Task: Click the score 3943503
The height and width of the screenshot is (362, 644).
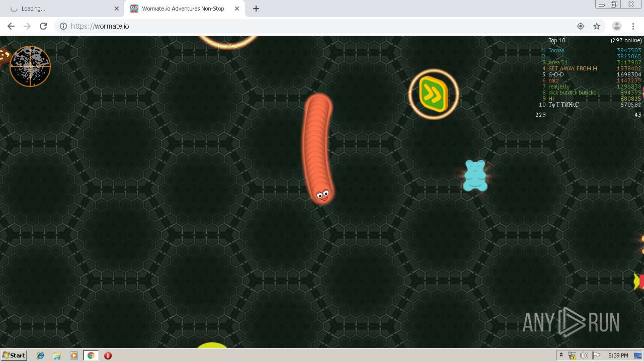Action: coord(629,50)
